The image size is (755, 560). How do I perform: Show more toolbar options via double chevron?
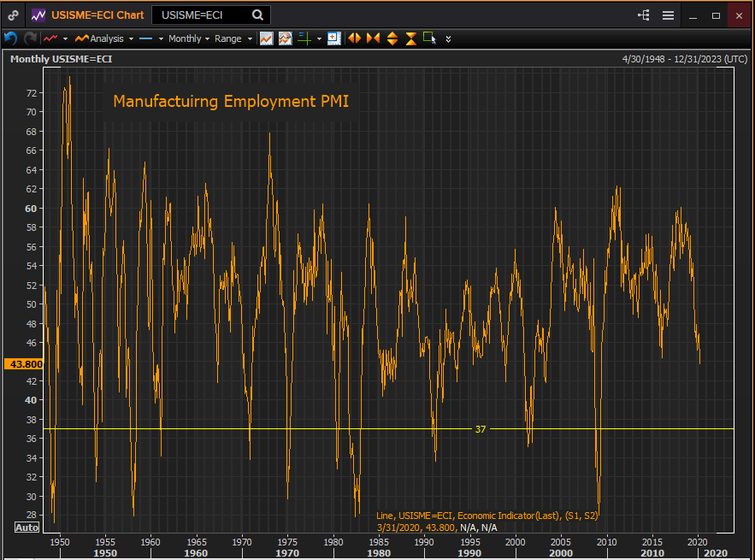tap(449, 38)
